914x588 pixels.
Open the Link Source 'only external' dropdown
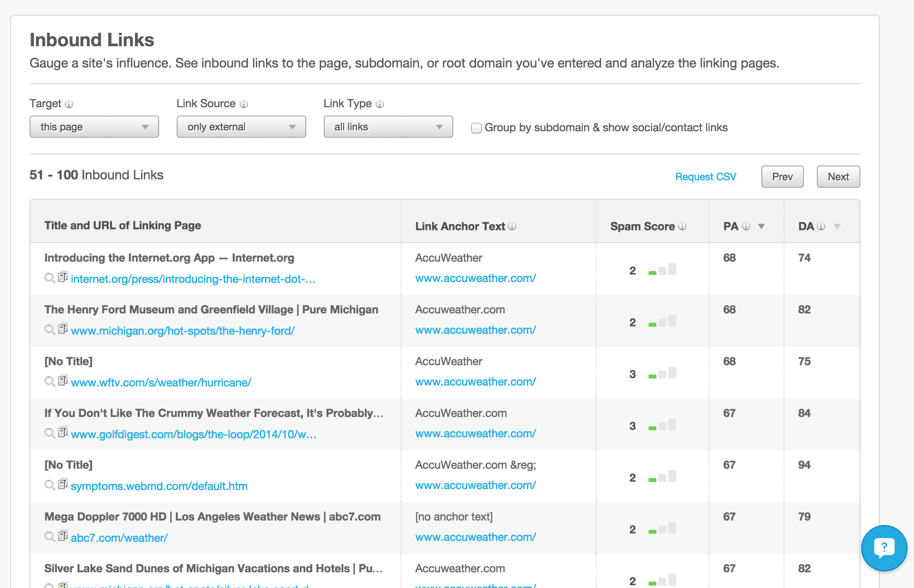tap(241, 127)
